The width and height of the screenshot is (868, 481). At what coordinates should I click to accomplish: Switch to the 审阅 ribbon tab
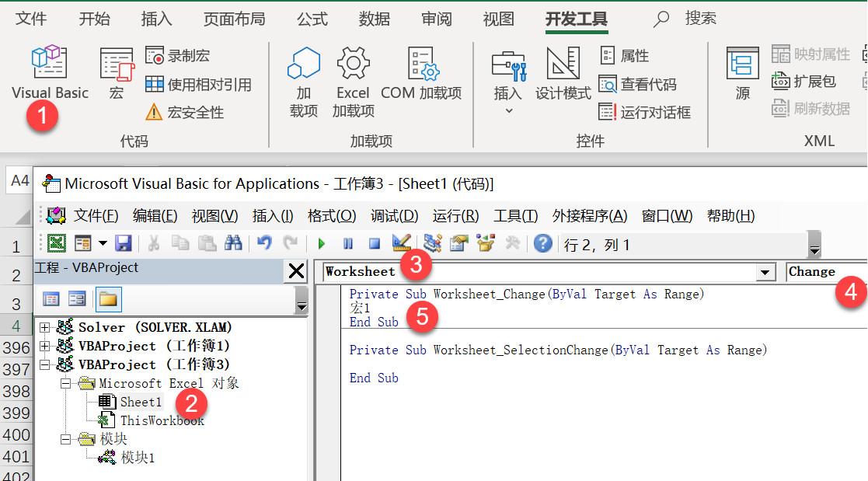(437, 19)
